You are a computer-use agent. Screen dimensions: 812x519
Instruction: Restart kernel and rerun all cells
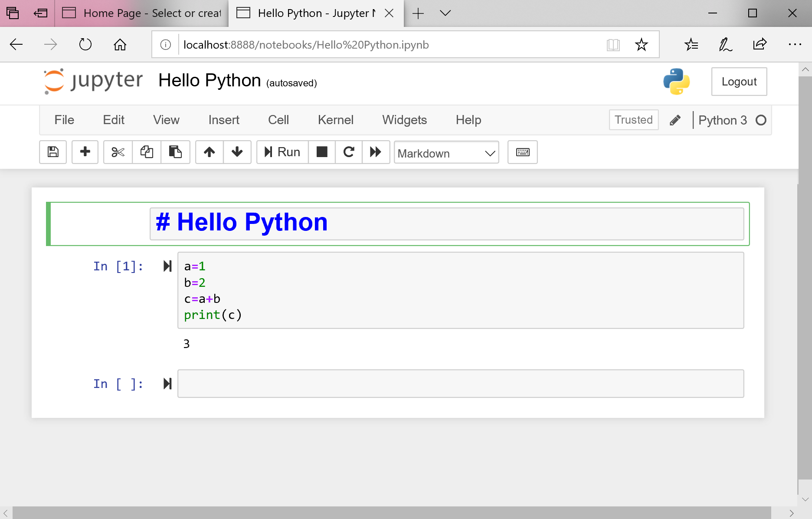click(x=376, y=152)
